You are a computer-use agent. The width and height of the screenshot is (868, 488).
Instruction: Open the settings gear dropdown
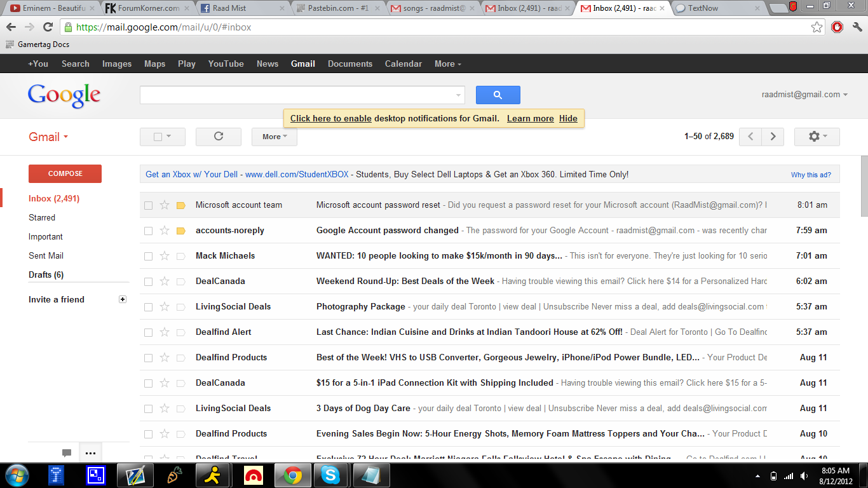tap(817, 137)
